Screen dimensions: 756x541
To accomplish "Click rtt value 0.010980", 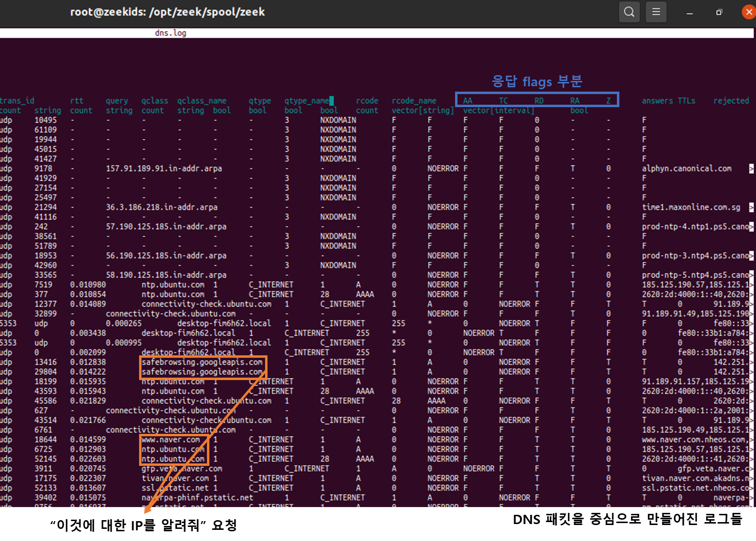I will pos(88,285).
